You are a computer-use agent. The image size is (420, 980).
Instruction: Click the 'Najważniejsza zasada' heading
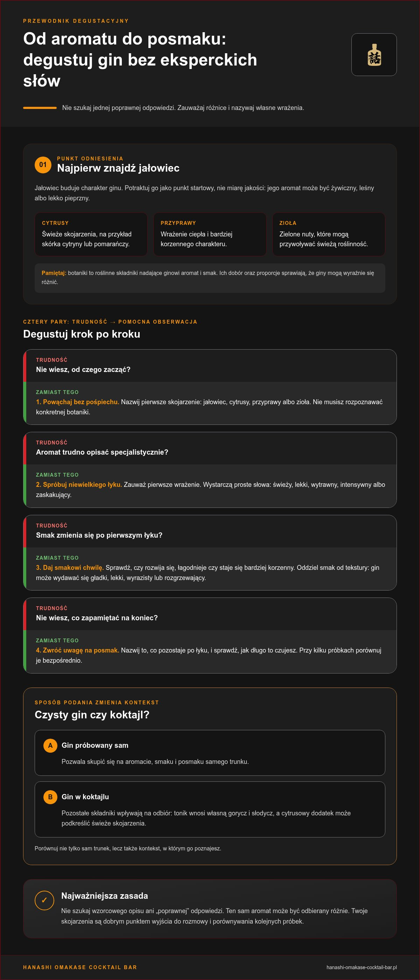coord(105,896)
